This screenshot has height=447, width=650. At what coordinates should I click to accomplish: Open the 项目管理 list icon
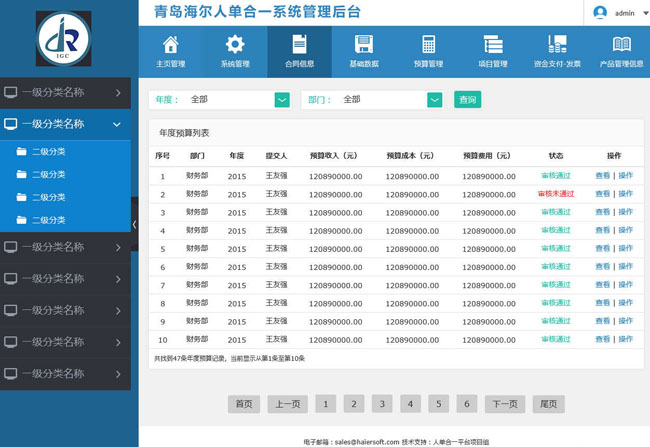(493, 44)
